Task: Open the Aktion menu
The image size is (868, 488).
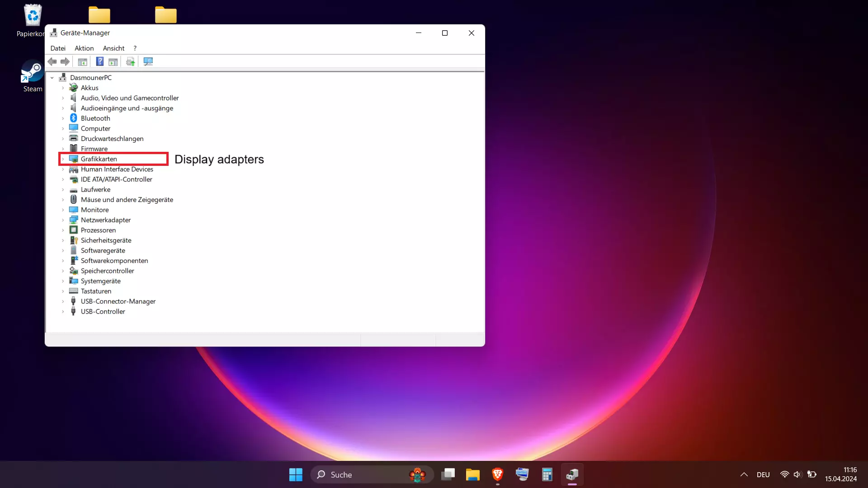Action: click(x=84, y=48)
